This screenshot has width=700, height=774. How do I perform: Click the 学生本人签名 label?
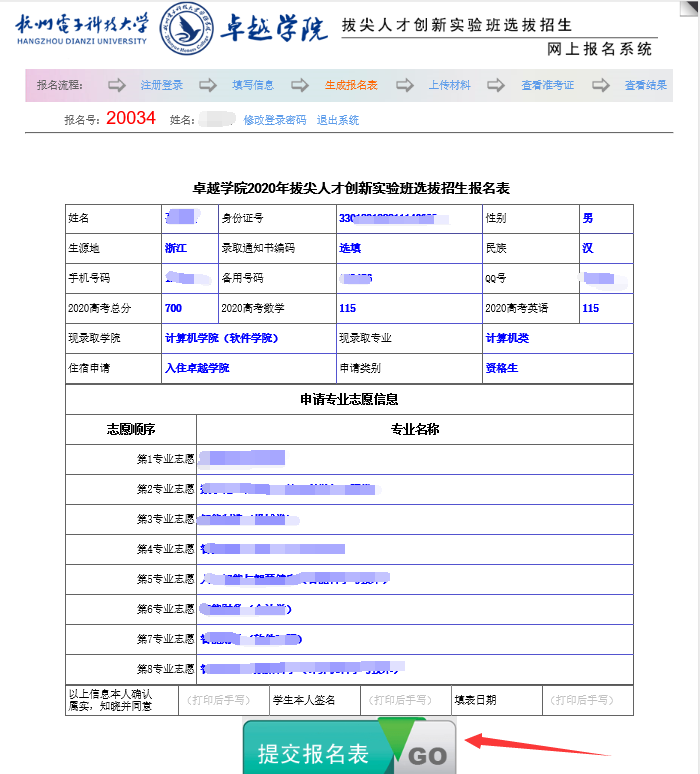click(304, 700)
